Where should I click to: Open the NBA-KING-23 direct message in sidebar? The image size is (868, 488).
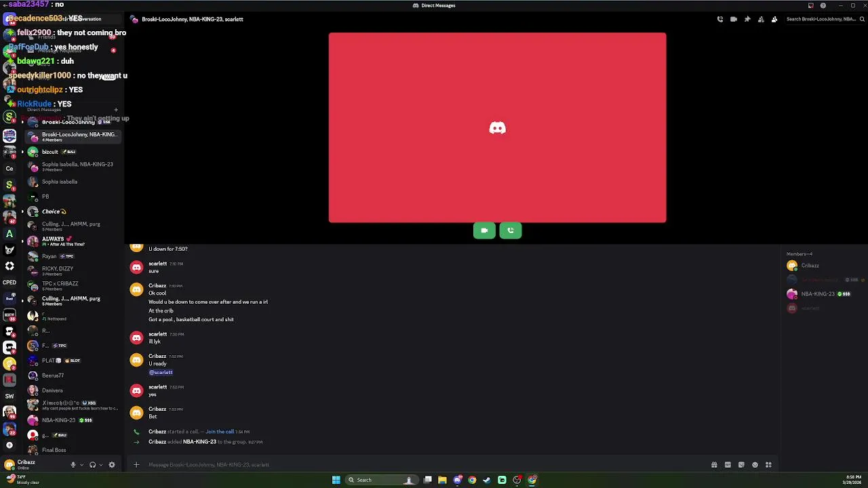[x=73, y=420]
